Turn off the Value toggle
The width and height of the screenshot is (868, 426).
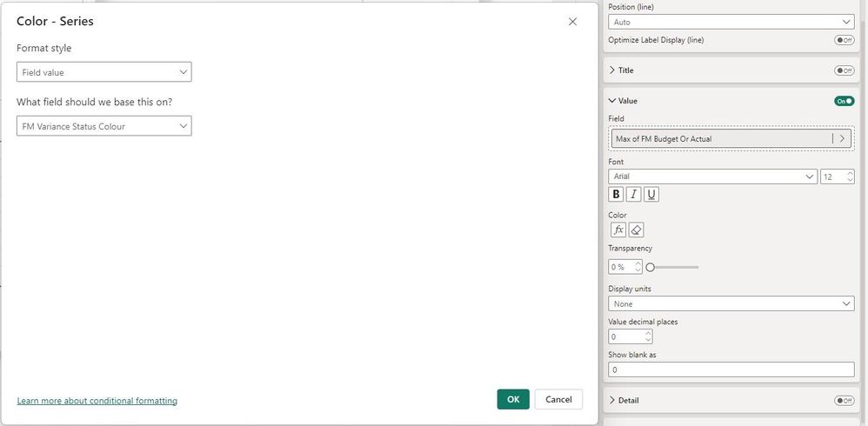(x=845, y=101)
